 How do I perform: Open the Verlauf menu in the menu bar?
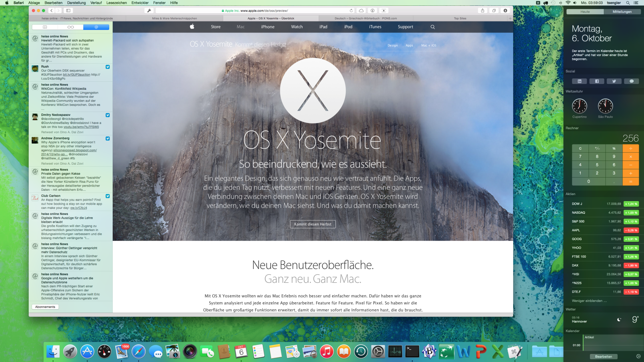(96, 3)
